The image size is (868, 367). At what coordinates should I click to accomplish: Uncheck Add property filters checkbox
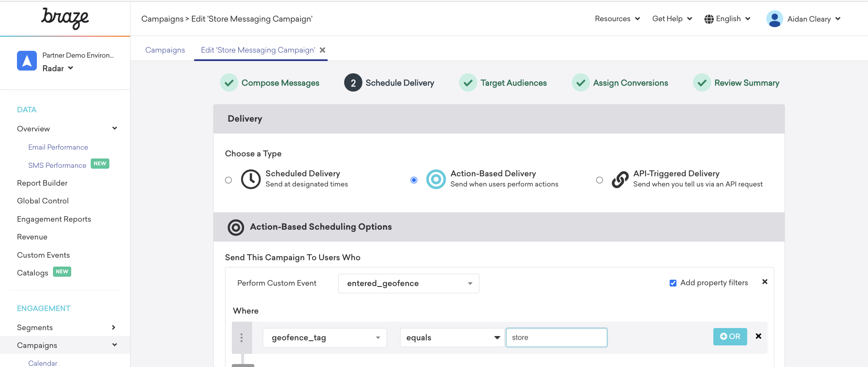(673, 283)
